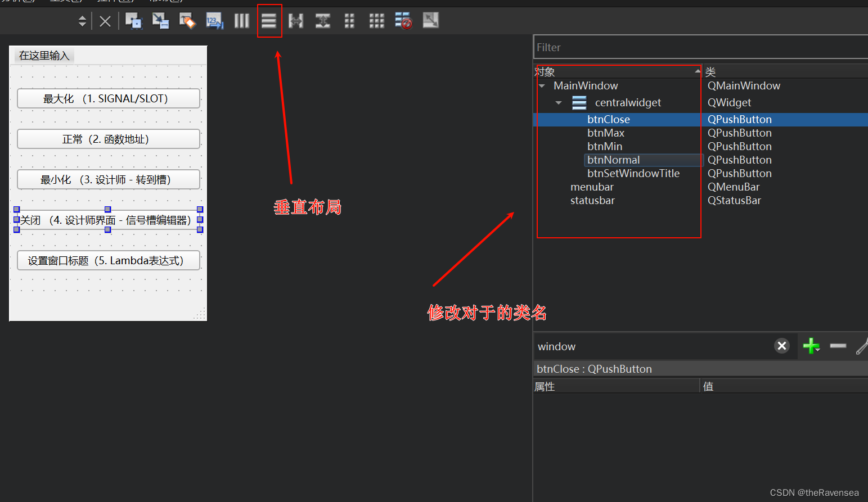The image size is (868, 502).
Task: Select MainWindow in the object tree
Action: point(586,85)
